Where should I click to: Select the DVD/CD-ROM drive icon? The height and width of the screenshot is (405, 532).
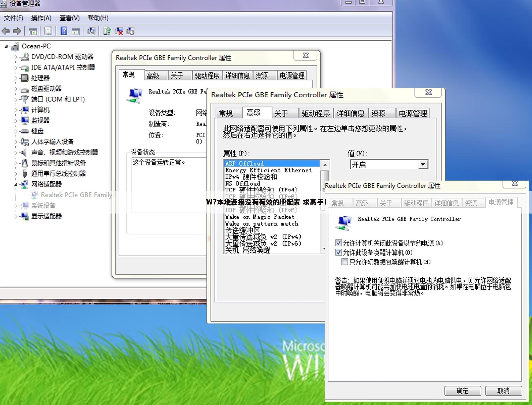(x=25, y=57)
